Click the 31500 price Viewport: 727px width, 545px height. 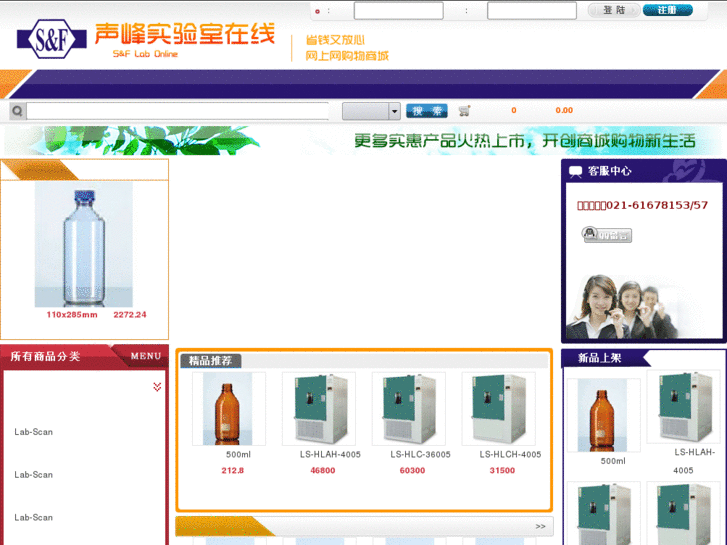click(x=502, y=470)
